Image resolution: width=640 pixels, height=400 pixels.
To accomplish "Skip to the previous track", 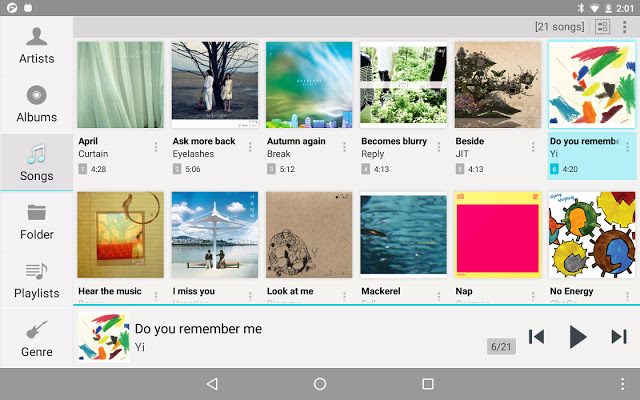I will tap(536, 337).
